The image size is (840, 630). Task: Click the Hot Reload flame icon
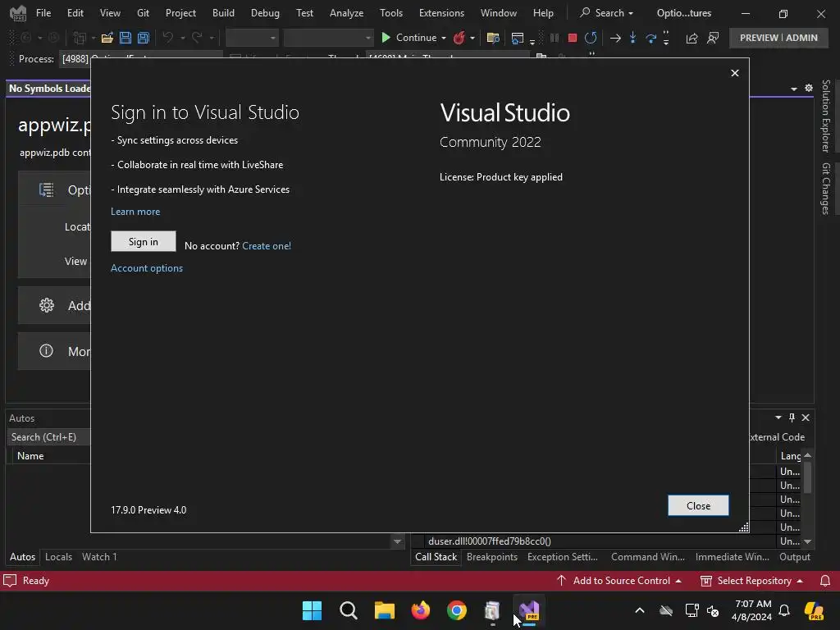[459, 38]
